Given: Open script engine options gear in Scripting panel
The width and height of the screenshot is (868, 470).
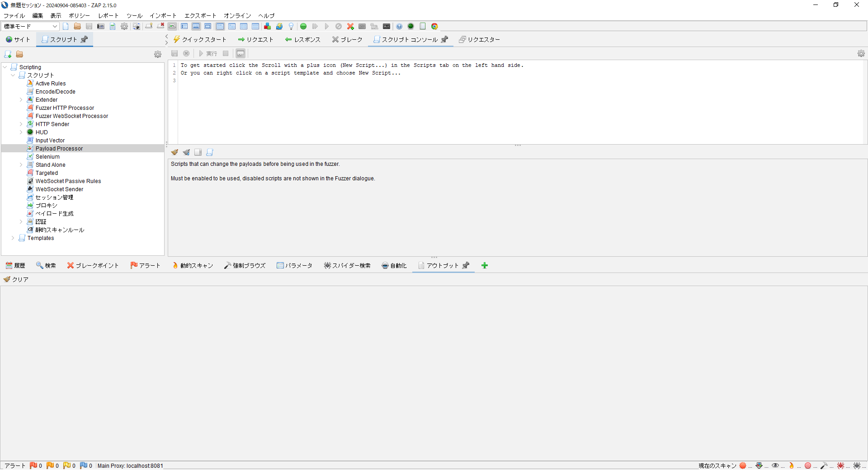Looking at the screenshot, I should pyautogui.click(x=158, y=54).
